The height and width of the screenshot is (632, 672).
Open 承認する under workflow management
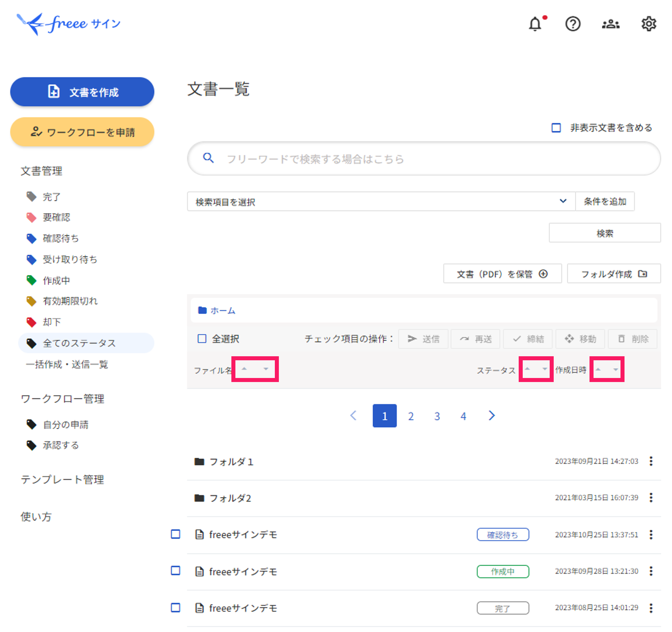pos(60,445)
